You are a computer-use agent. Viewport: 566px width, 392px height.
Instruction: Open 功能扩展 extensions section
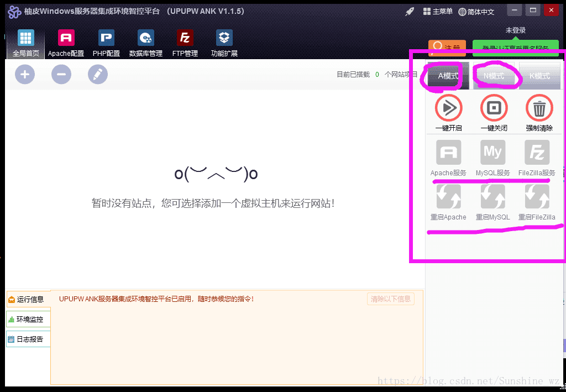pos(224,43)
